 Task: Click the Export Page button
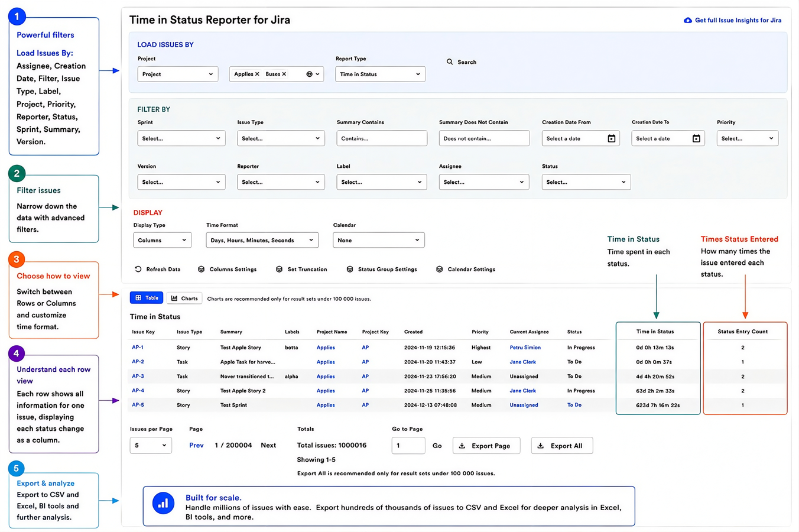point(486,446)
